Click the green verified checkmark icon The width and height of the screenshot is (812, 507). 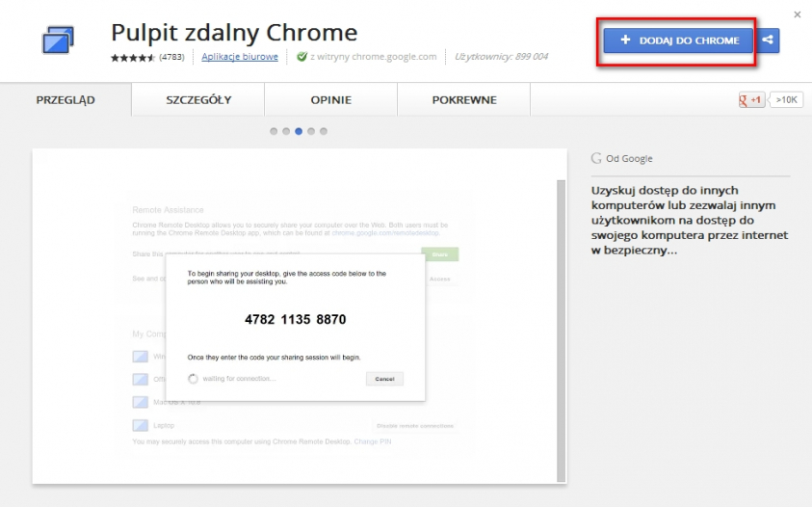[302, 57]
